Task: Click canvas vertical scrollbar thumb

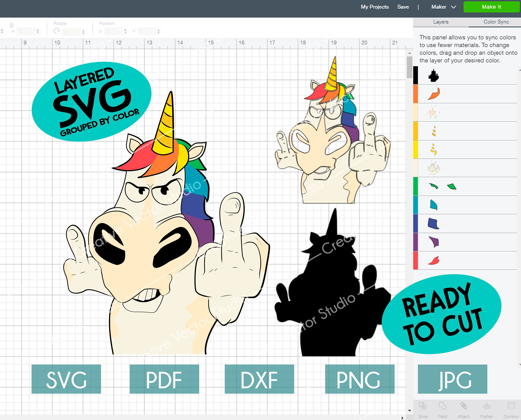Action: [409, 67]
